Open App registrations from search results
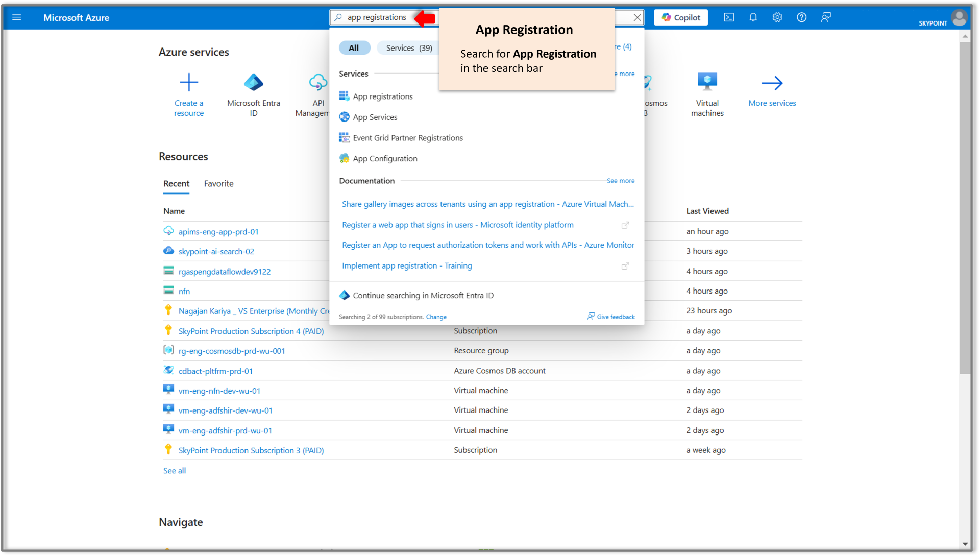Image resolution: width=980 pixels, height=556 pixels. click(x=382, y=96)
